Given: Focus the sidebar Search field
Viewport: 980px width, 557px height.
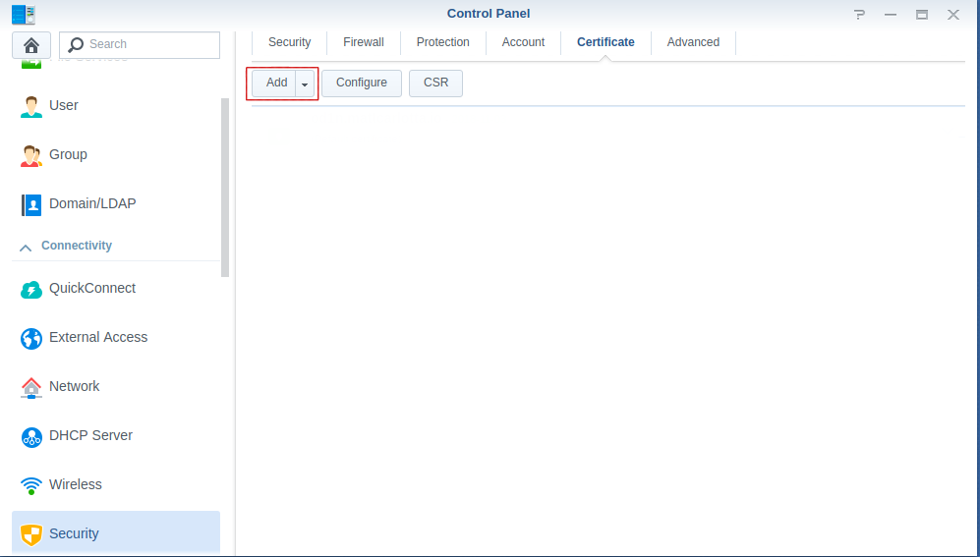Looking at the screenshot, I should point(140,45).
